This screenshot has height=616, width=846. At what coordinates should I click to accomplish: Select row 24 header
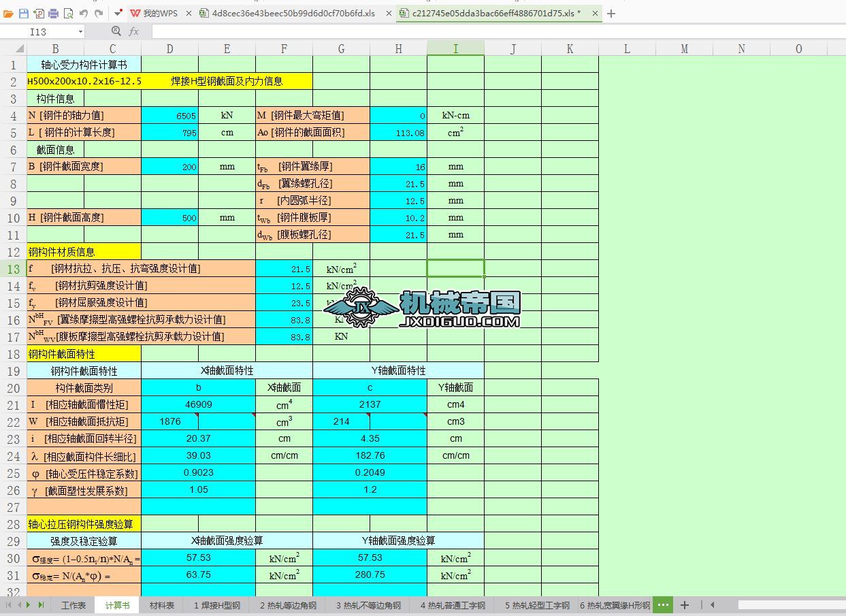point(14,455)
